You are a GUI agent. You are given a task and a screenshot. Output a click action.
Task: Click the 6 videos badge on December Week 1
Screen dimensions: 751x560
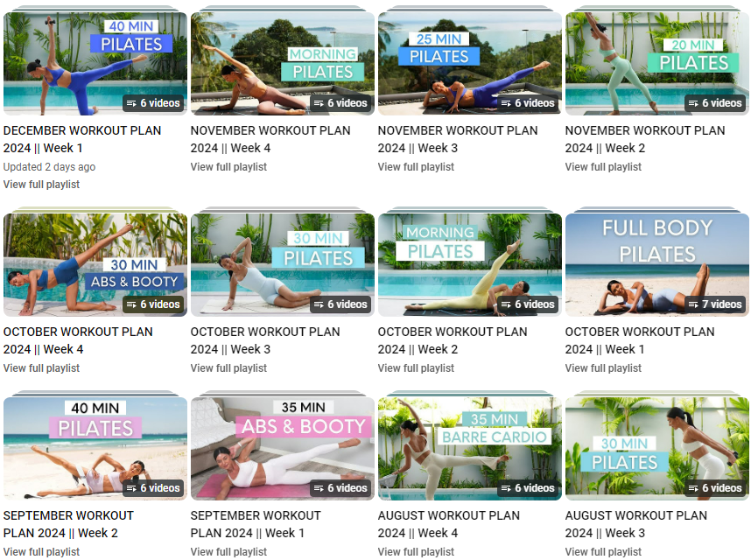coord(153,103)
